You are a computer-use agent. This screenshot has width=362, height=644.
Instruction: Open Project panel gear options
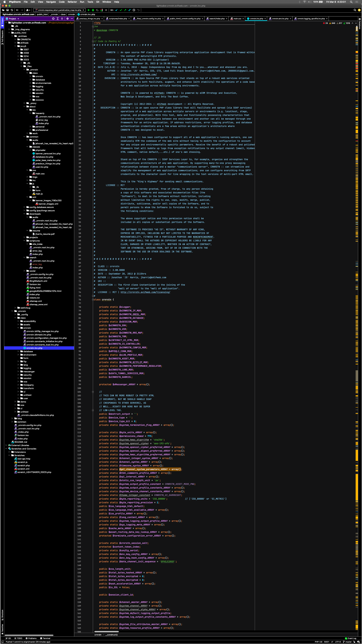(67, 19)
